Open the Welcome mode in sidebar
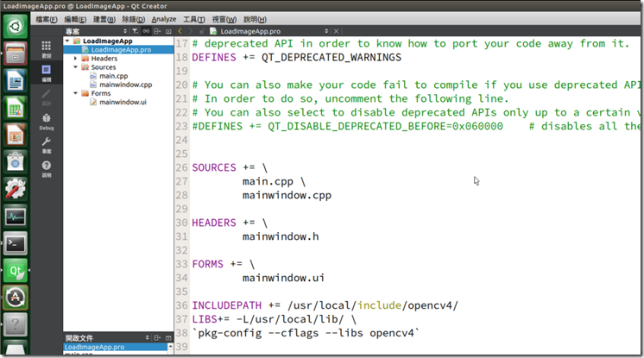644x358 pixels. point(47,47)
